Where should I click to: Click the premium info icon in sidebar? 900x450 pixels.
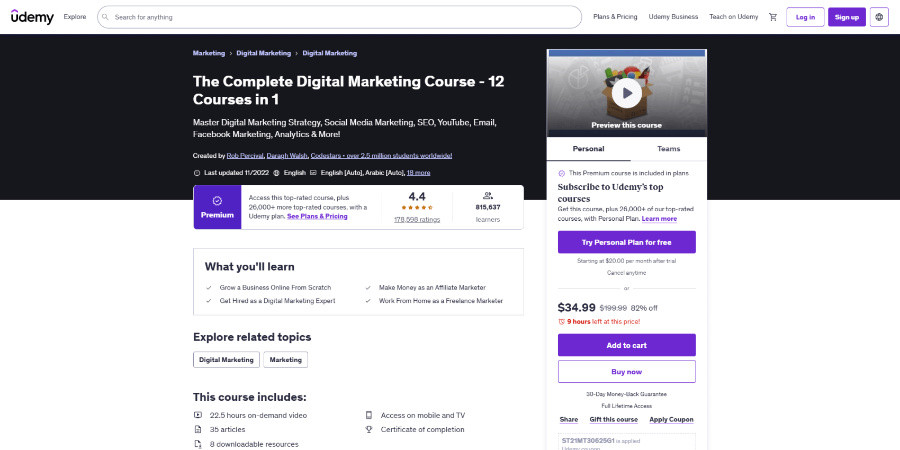561,173
